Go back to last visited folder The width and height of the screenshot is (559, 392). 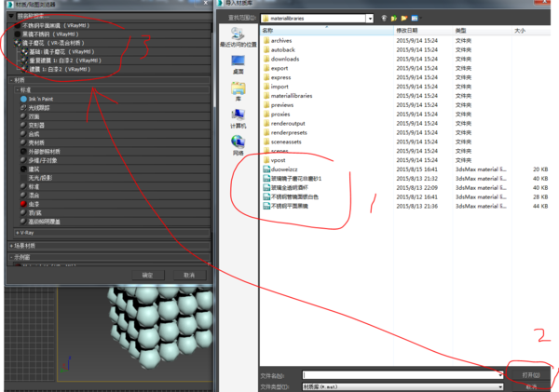384,19
